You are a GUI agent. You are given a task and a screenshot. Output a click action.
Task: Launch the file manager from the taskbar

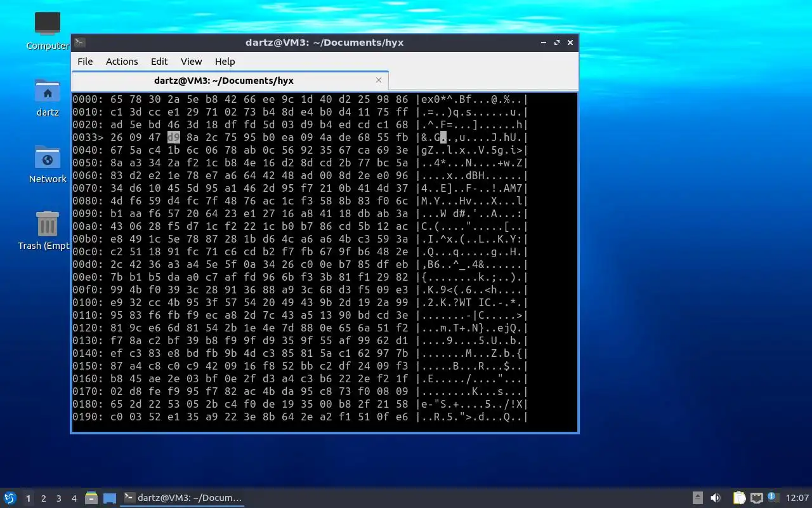pos(91,498)
